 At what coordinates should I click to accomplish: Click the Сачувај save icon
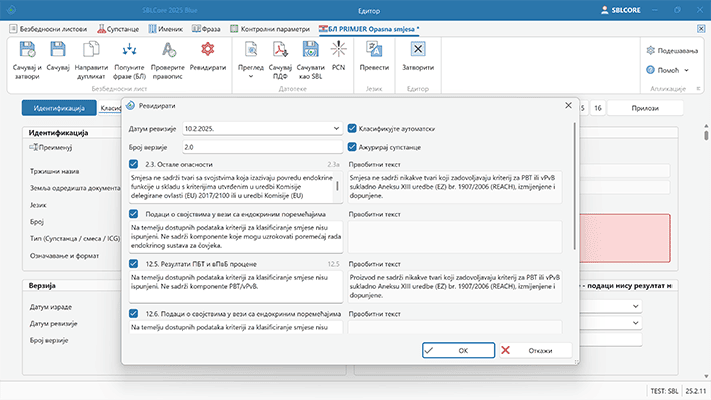click(58, 49)
